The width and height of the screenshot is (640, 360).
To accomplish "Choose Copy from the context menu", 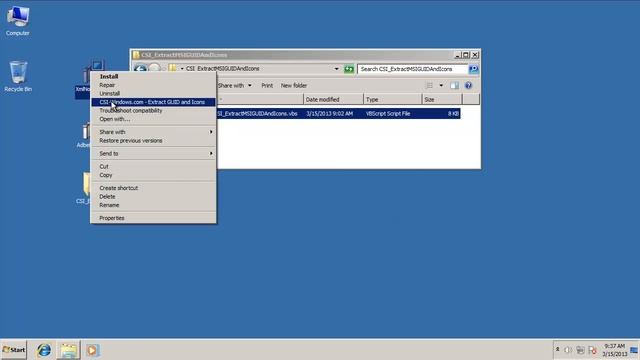I will pyautogui.click(x=153, y=175).
